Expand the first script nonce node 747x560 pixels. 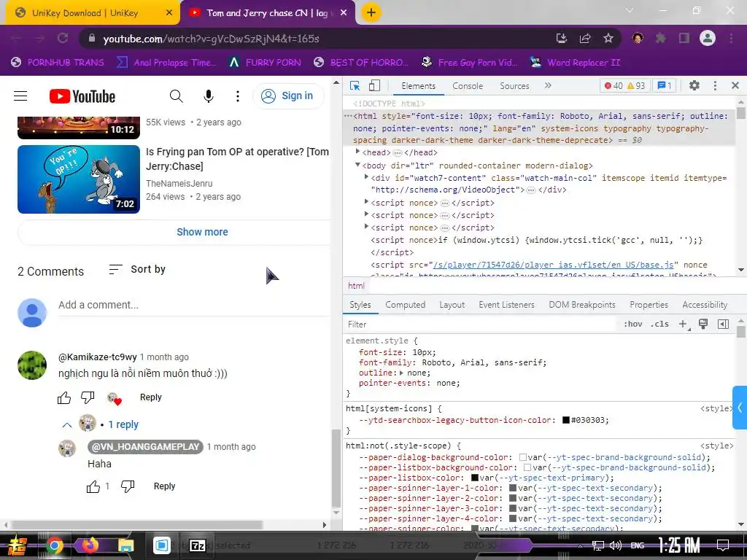(366, 202)
